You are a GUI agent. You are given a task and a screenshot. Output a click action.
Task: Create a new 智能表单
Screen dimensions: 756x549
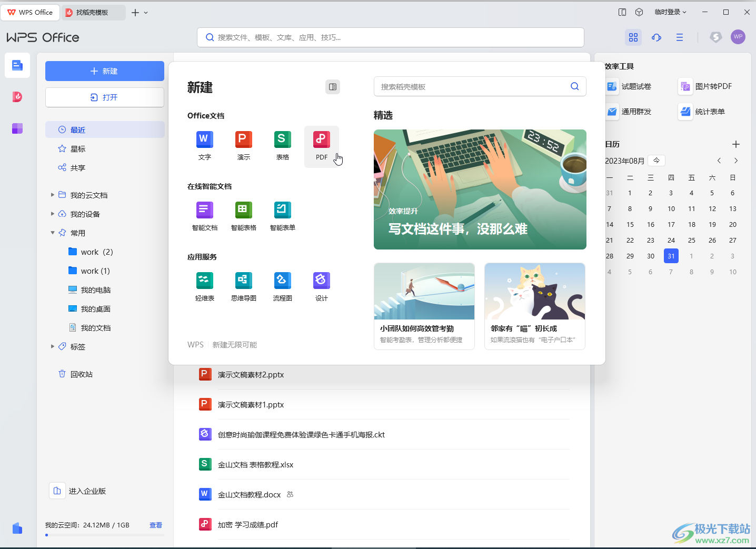[x=282, y=216]
